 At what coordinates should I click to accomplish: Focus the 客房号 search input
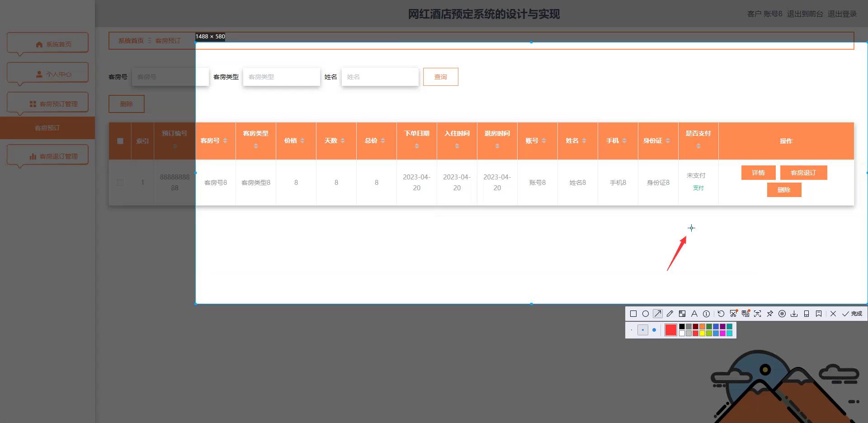(x=170, y=77)
